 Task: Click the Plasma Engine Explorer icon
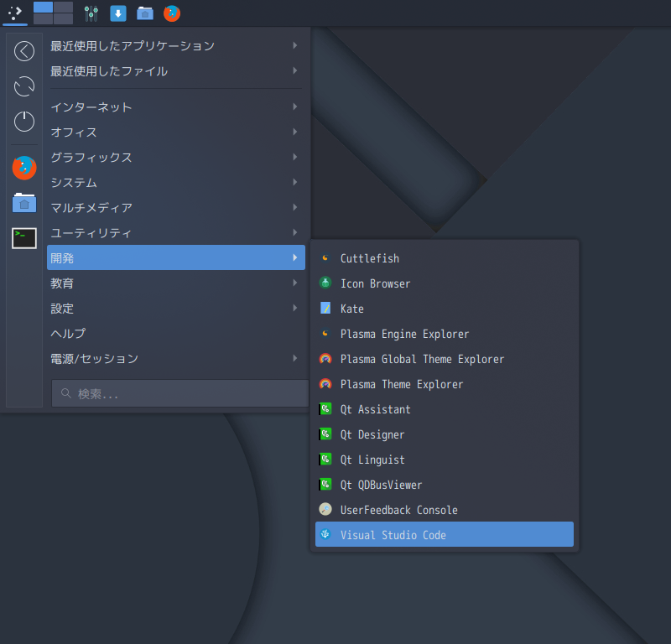(325, 334)
